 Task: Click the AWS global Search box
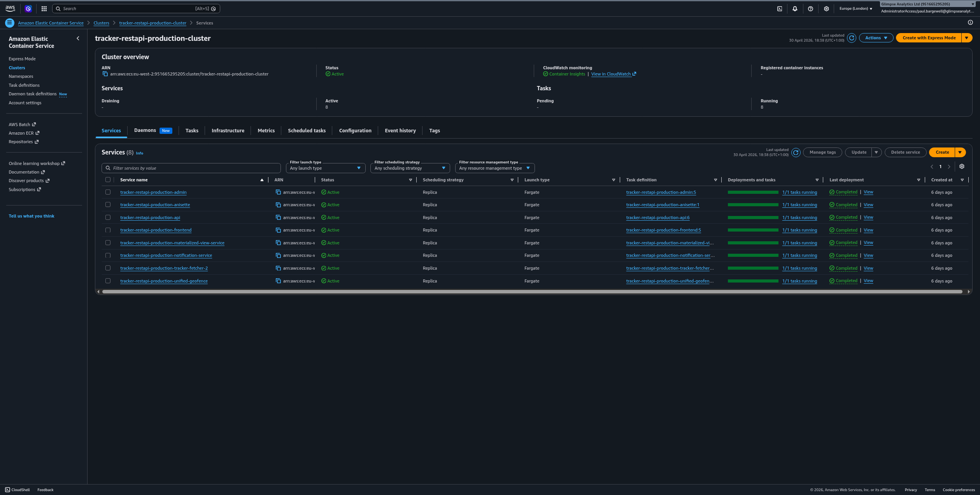tap(136, 9)
